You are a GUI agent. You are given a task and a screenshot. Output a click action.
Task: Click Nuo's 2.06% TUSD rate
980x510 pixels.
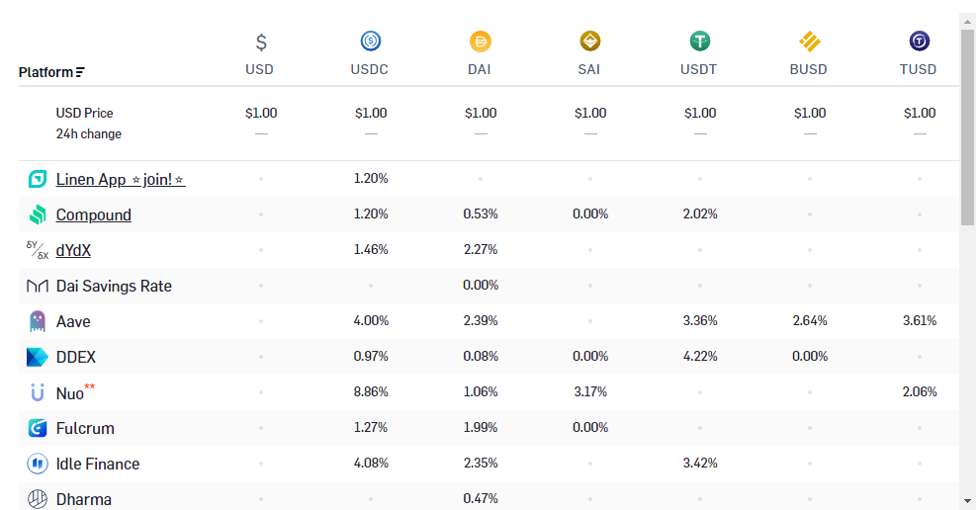(920, 391)
